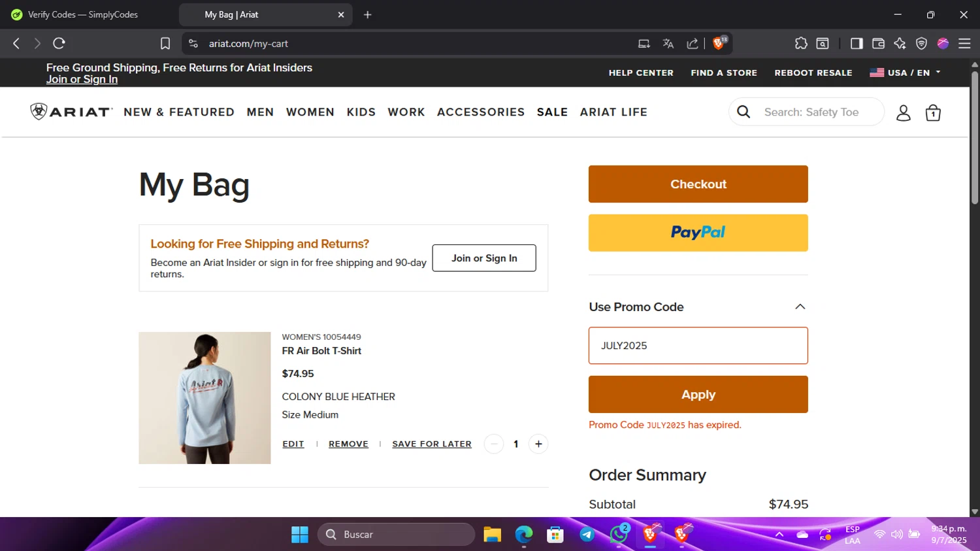The height and width of the screenshot is (551, 980).
Task: Open the USA / EN country dropdown
Action: point(905,73)
